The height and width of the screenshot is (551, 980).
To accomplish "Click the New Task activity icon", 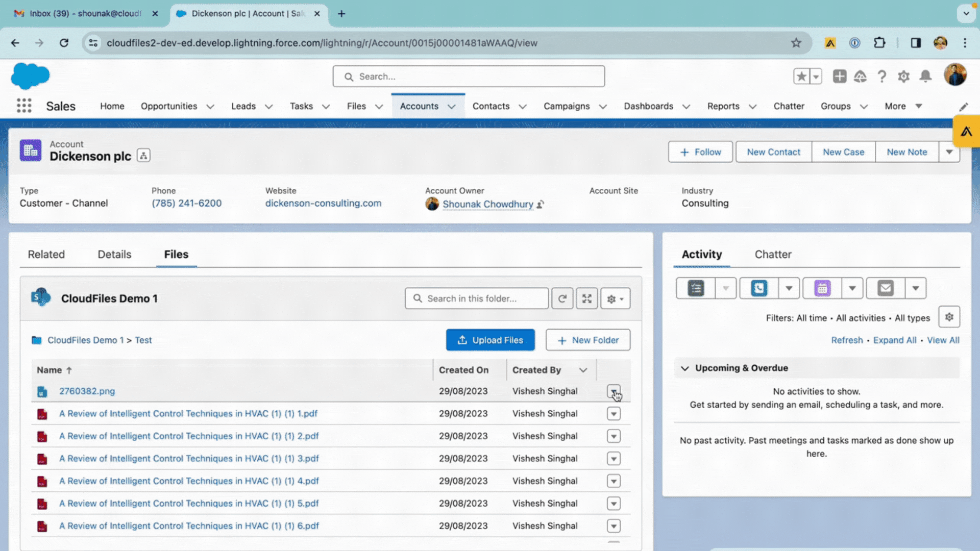I will tap(696, 288).
